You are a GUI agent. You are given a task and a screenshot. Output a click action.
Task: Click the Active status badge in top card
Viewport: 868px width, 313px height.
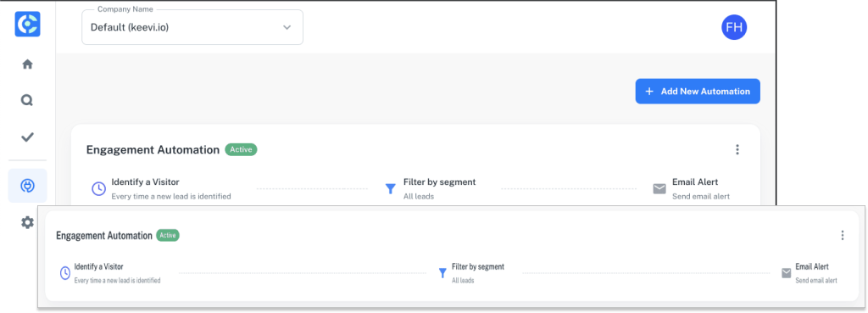point(241,149)
